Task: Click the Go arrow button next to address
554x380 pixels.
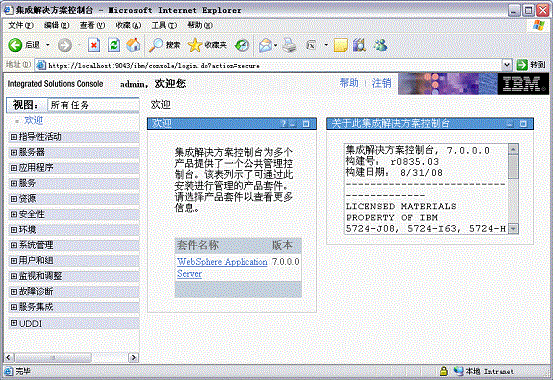Action: click(x=521, y=65)
